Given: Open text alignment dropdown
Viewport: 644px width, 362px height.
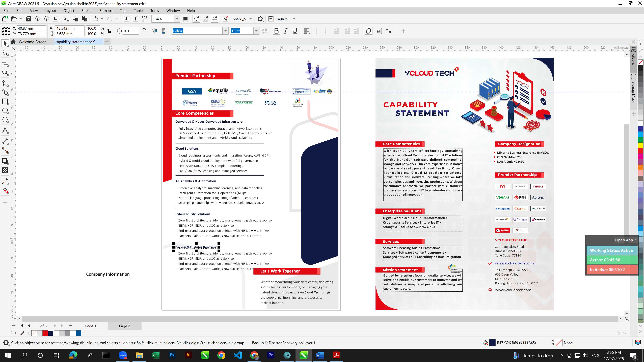Looking at the screenshot, I should pos(307,31).
